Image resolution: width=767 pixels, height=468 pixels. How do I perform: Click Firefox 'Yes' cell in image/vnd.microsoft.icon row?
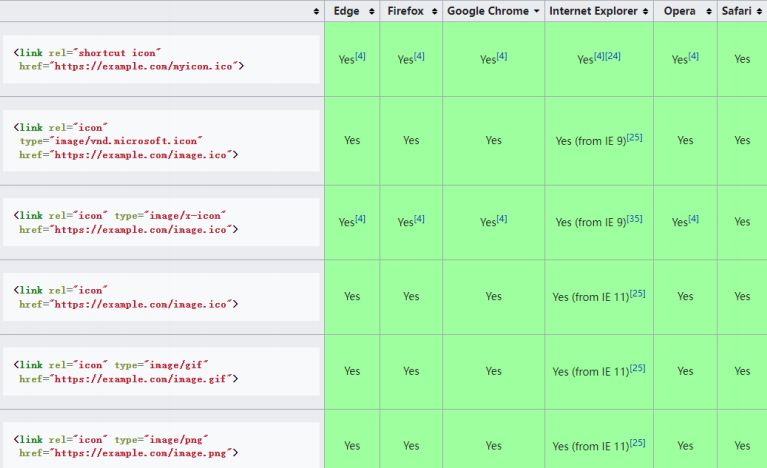pyautogui.click(x=411, y=140)
